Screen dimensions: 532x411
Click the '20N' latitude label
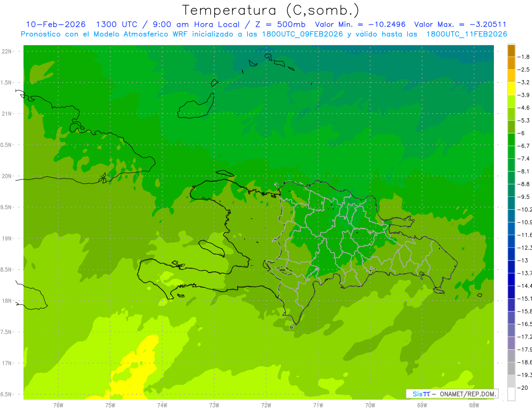click(x=7, y=176)
